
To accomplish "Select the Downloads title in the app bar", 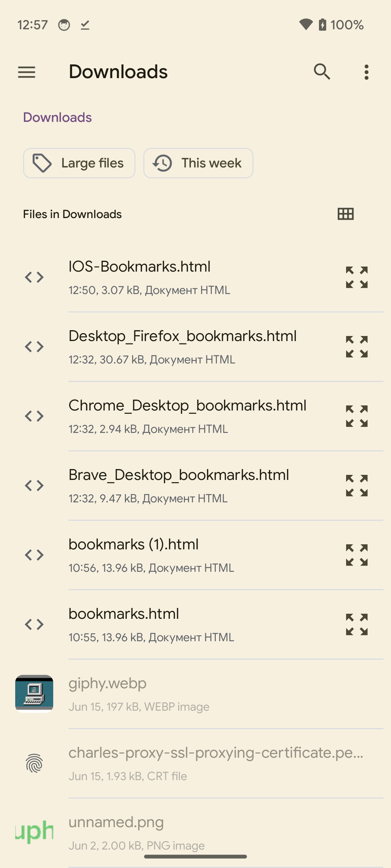I will [x=118, y=72].
